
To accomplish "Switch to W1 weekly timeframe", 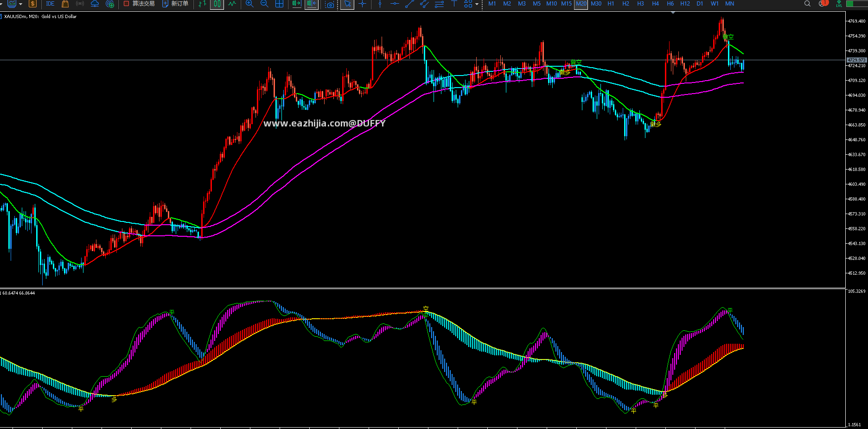I will click(715, 4).
